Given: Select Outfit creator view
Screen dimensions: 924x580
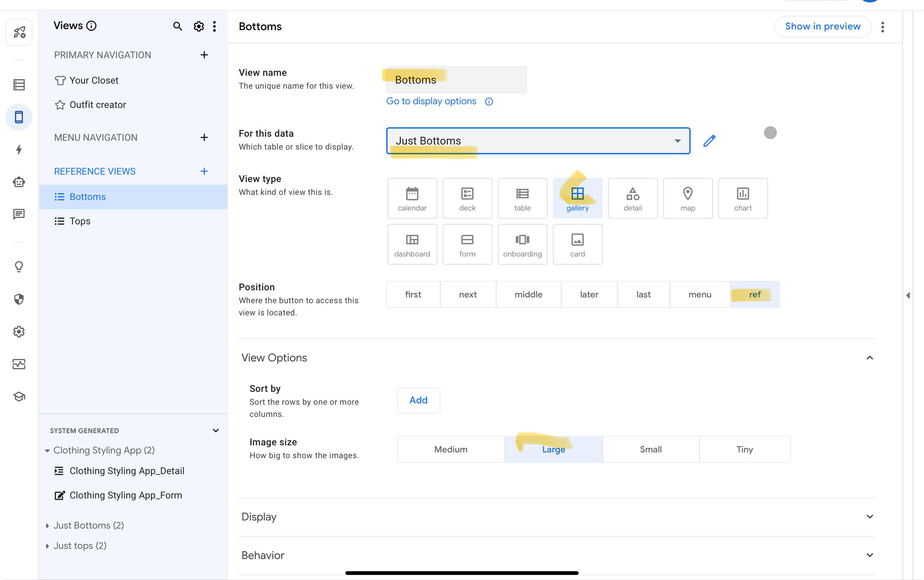Looking at the screenshot, I should pos(133,105).
